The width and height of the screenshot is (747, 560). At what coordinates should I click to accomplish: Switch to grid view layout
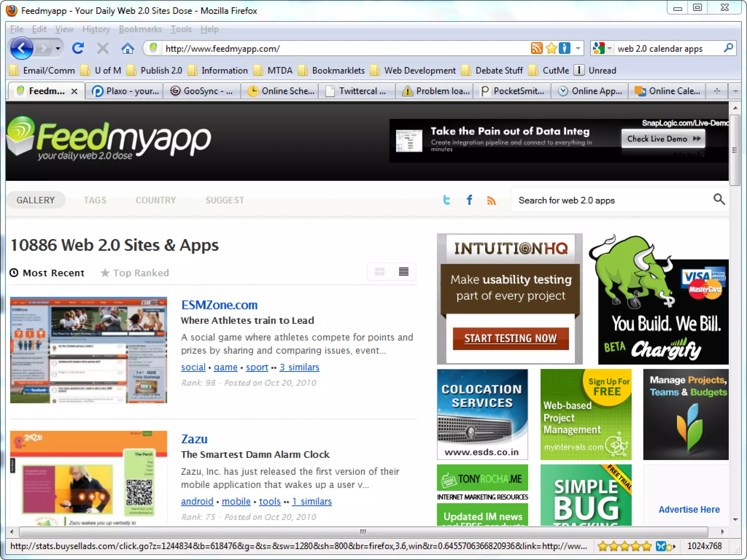click(x=379, y=272)
